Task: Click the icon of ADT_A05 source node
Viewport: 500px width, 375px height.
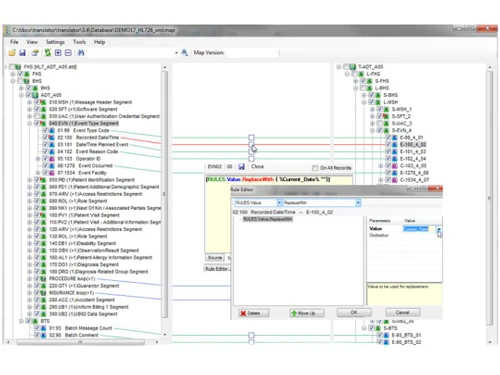Action: (x=35, y=95)
